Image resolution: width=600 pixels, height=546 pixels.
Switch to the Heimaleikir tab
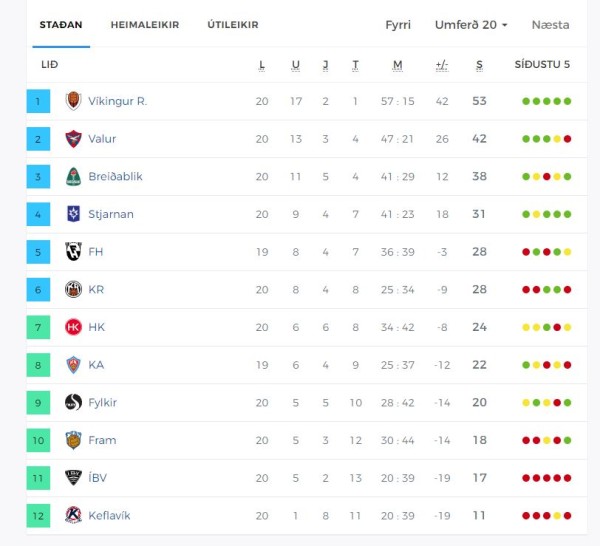(x=145, y=25)
